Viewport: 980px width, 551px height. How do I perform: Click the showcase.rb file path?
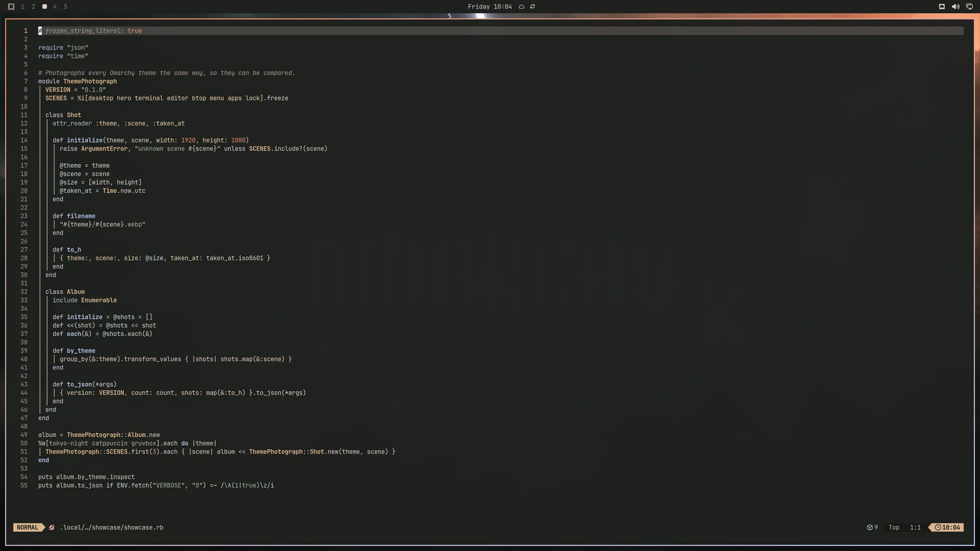pyautogui.click(x=112, y=528)
